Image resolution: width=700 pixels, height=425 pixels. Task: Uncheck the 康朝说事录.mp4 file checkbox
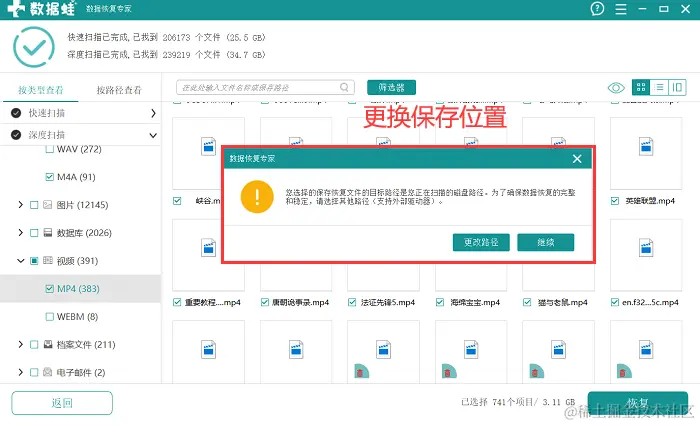pos(265,303)
